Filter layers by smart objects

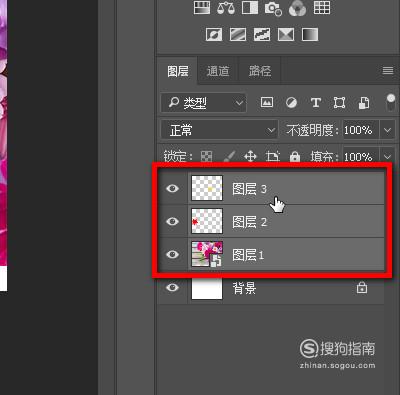tap(364, 103)
